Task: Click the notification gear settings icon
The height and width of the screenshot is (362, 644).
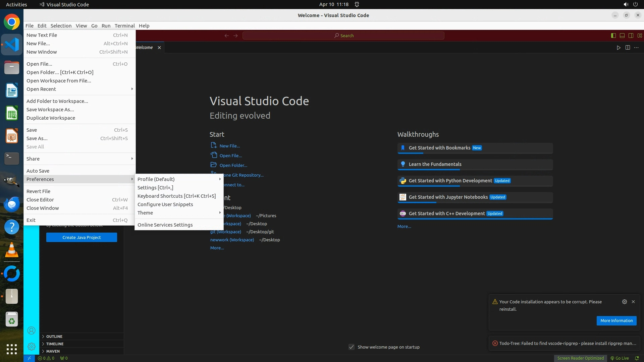Action: click(625, 302)
